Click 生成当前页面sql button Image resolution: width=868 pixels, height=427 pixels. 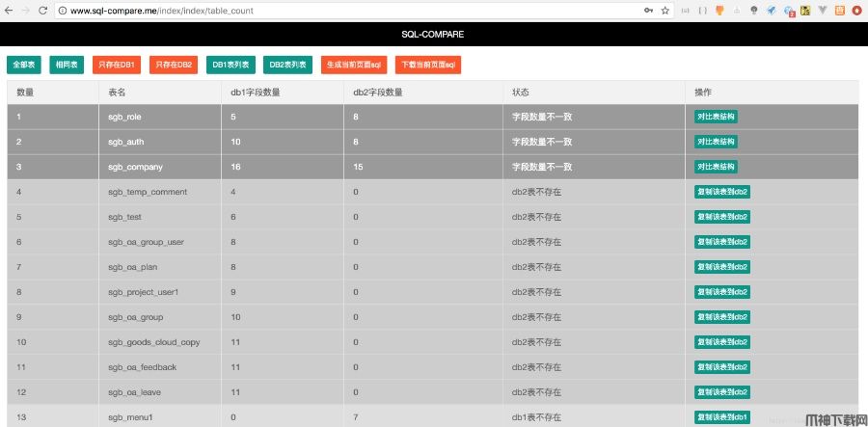[354, 65]
